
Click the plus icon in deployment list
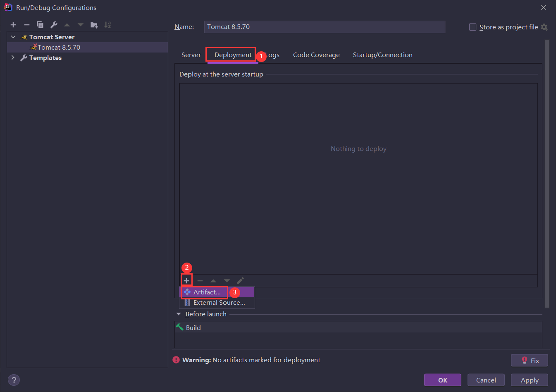click(186, 281)
